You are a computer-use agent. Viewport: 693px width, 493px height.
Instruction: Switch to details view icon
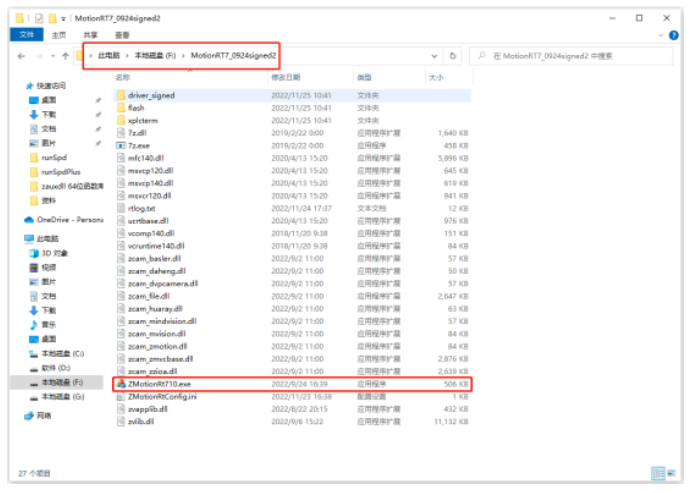click(659, 474)
